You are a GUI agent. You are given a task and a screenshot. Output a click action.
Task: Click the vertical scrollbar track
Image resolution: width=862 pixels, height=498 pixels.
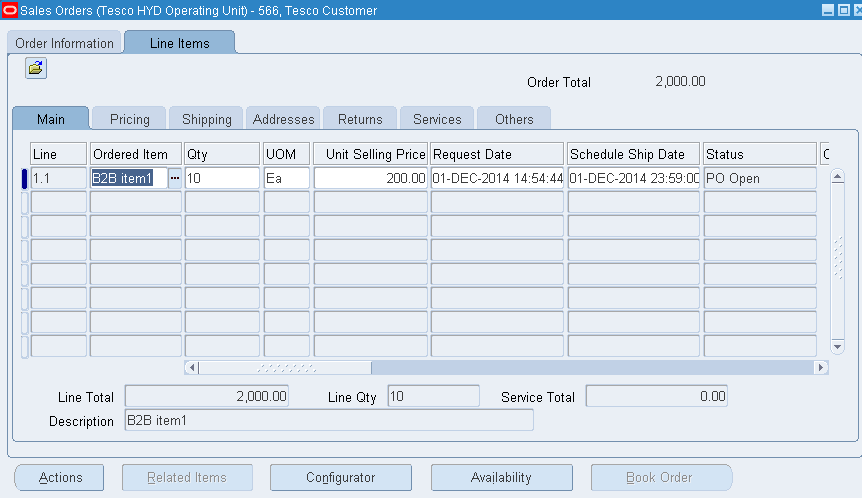point(837,262)
